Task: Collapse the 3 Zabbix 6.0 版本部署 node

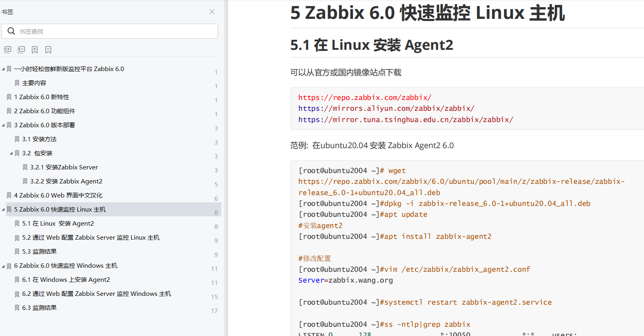Action: point(3,125)
